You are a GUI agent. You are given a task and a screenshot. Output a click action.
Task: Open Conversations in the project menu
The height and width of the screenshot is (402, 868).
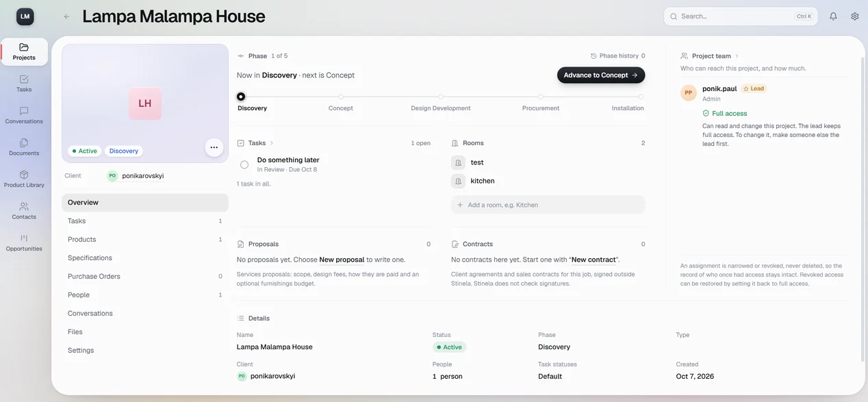point(145,314)
